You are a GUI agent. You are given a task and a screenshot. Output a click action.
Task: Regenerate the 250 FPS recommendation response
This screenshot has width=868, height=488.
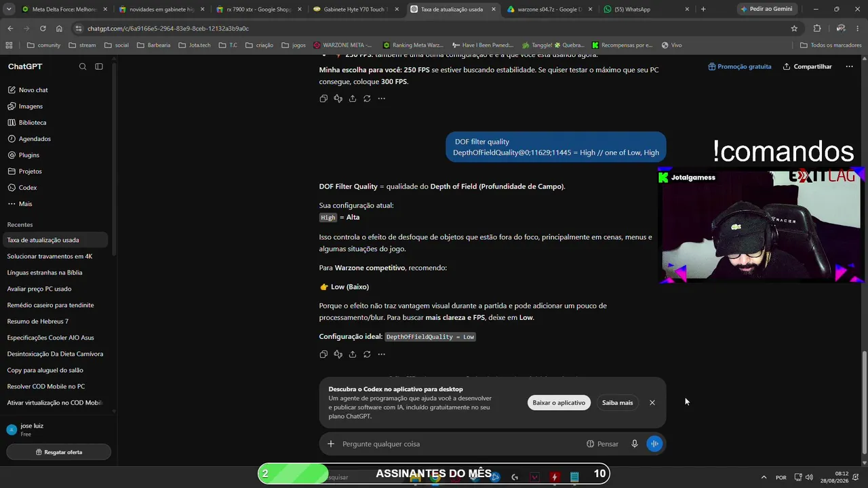367,98
